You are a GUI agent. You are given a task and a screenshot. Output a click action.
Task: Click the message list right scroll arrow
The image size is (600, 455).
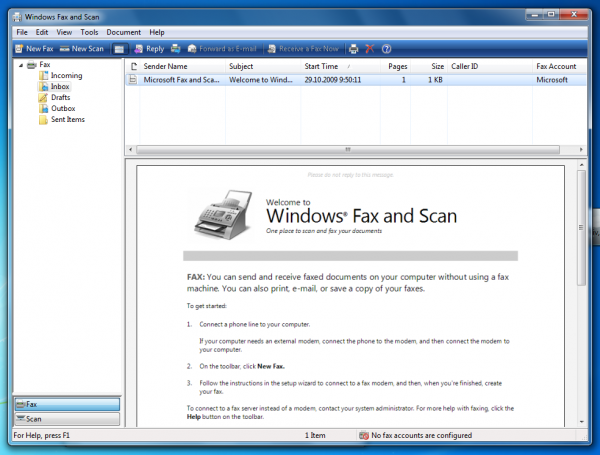pyautogui.click(x=581, y=150)
